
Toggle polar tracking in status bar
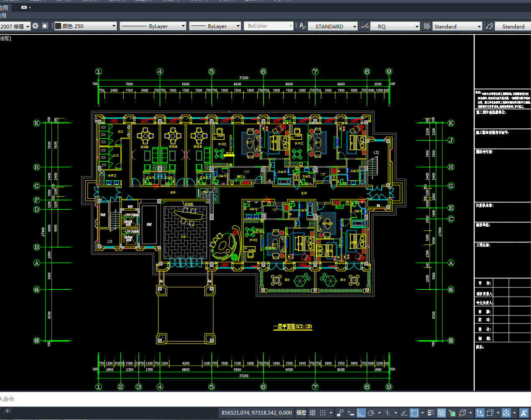[371, 413]
